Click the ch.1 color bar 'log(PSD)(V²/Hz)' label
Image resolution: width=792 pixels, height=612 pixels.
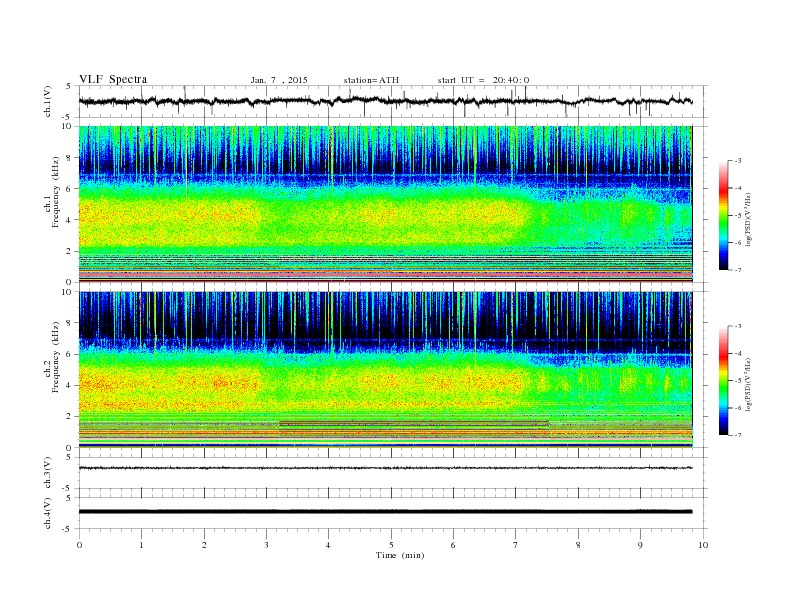point(749,219)
